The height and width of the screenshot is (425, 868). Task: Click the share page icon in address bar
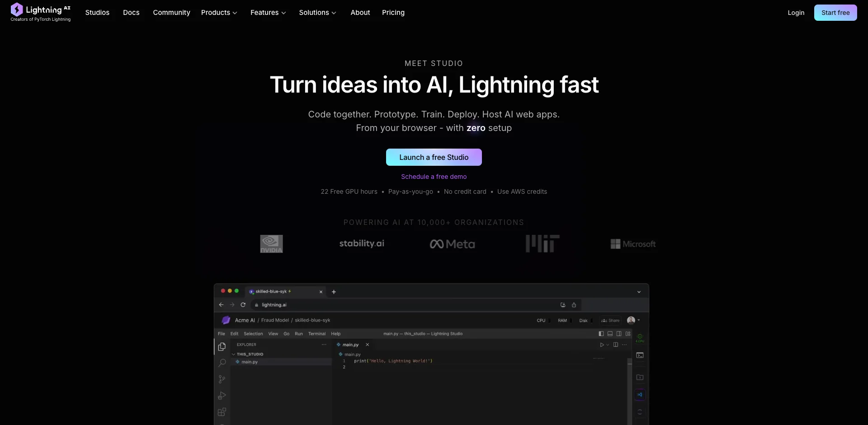coord(574,305)
